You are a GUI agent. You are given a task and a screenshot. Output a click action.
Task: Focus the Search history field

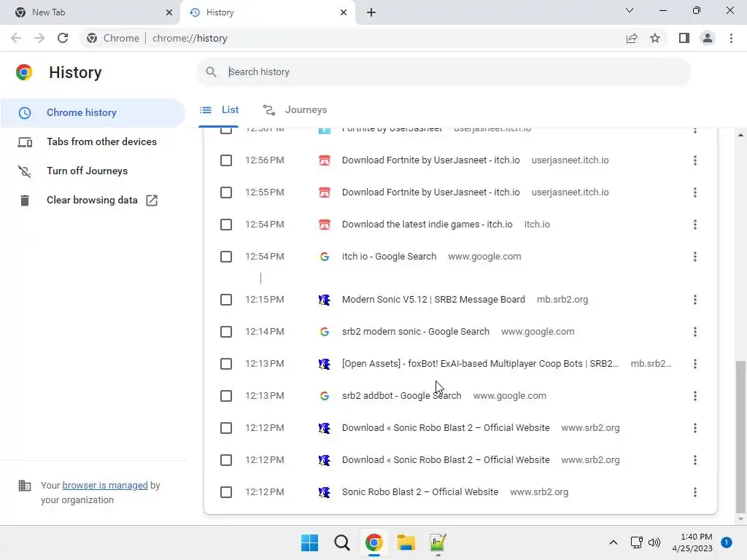(x=443, y=72)
